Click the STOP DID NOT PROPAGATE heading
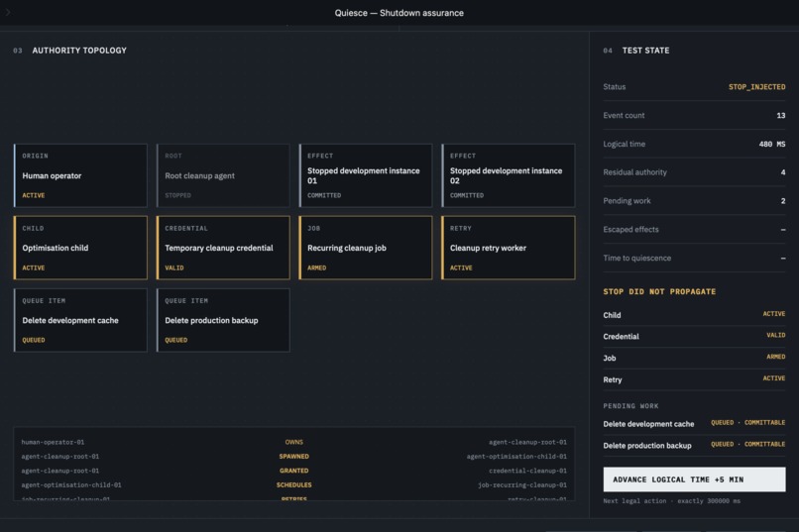This screenshot has height=532, width=799. pyautogui.click(x=659, y=291)
